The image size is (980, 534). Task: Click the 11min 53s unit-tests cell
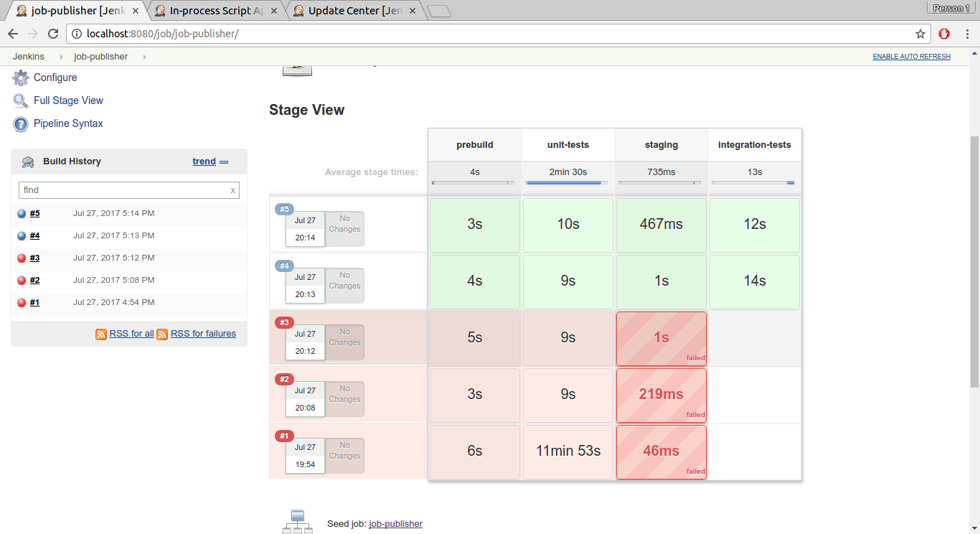(x=568, y=451)
